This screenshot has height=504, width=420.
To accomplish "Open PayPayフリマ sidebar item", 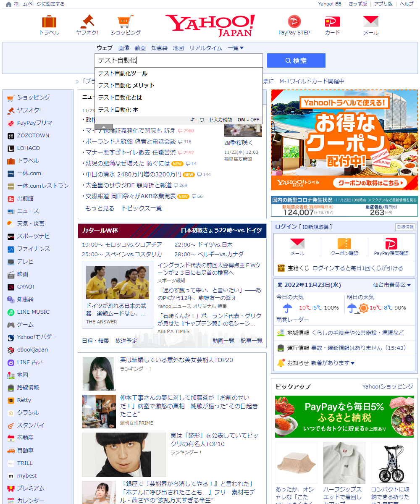I will click(35, 123).
